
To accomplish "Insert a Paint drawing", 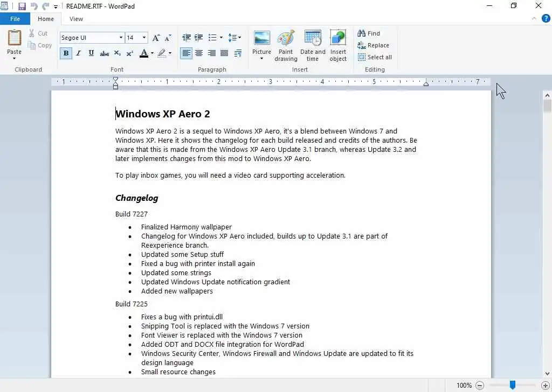I will pyautogui.click(x=286, y=46).
